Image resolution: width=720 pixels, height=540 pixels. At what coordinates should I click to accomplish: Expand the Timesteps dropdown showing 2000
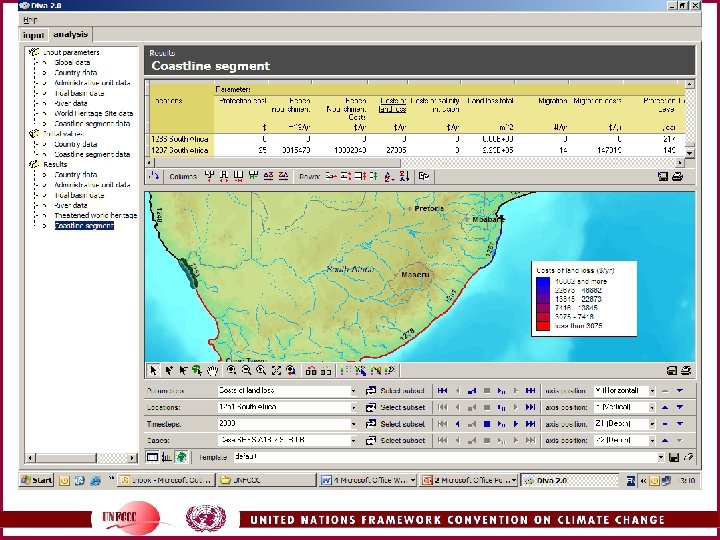353,424
